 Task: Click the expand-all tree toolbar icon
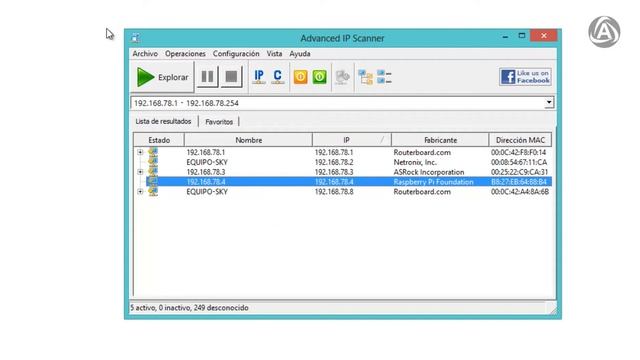[365, 77]
